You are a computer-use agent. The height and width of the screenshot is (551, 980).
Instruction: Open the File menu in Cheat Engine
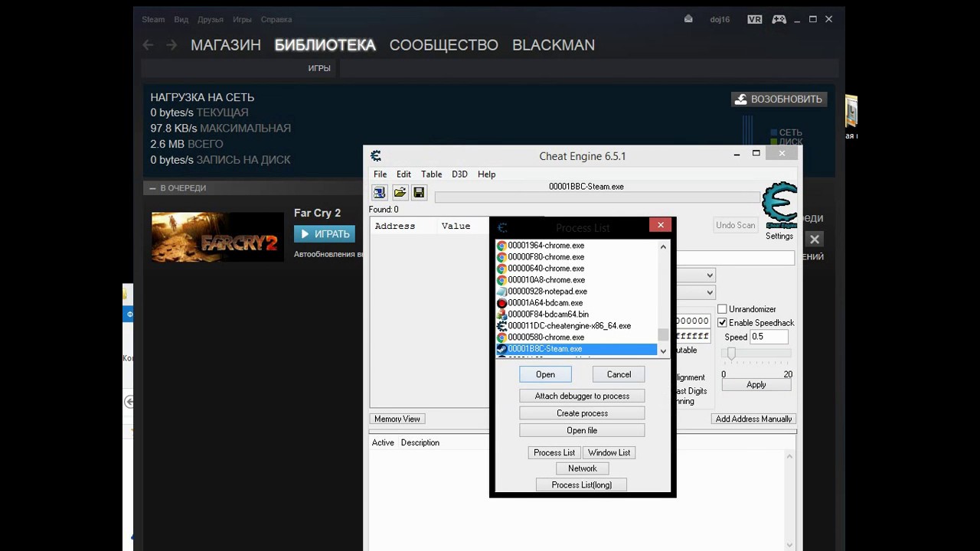tap(380, 174)
